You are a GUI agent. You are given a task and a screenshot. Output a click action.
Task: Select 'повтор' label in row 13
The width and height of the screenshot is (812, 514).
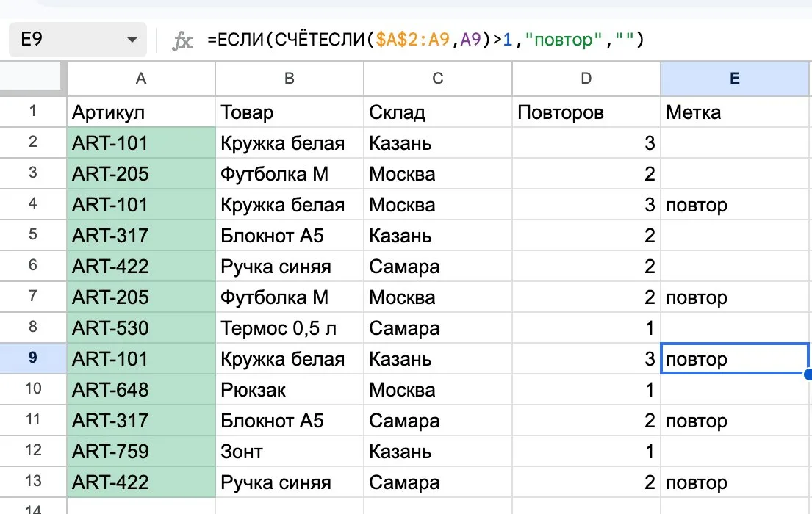735,482
